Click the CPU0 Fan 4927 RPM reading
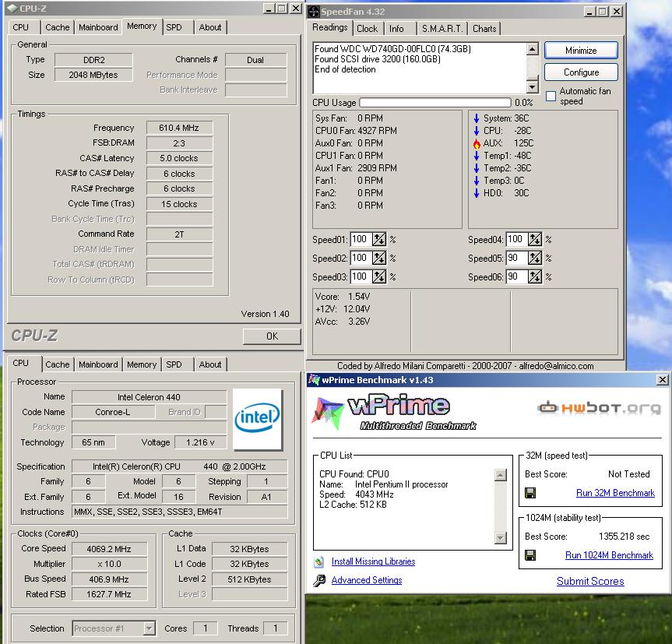 pos(356,131)
